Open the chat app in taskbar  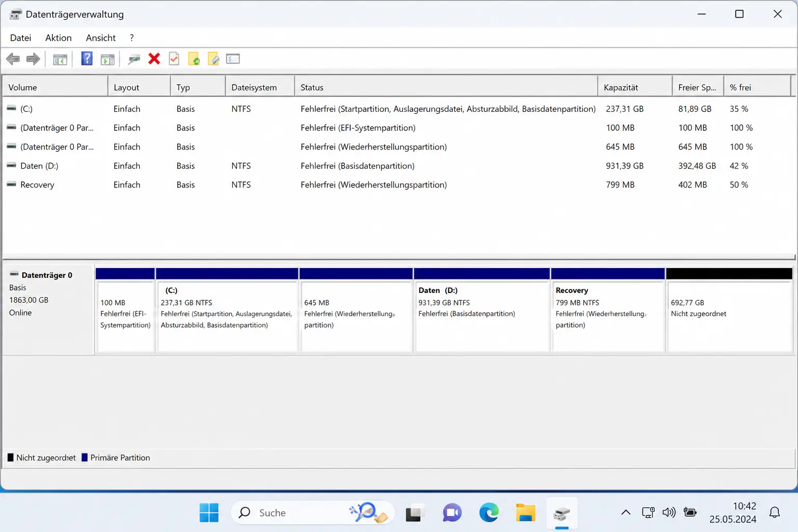[452, 513]
